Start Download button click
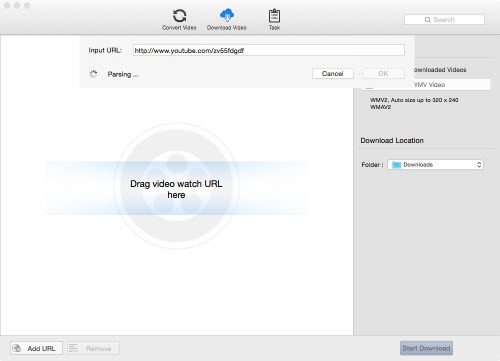Image resolution: width=500 pixels, height=361 pixels. point(426,348)
